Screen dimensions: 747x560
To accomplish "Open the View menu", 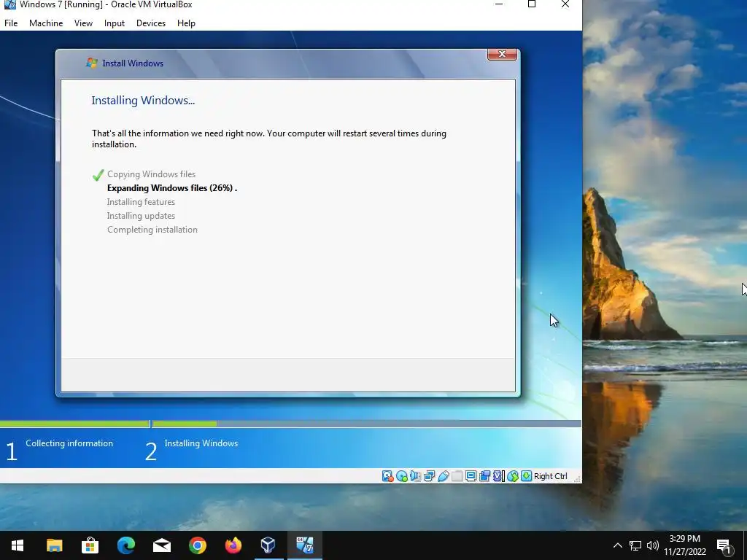I will coord(83,23).
